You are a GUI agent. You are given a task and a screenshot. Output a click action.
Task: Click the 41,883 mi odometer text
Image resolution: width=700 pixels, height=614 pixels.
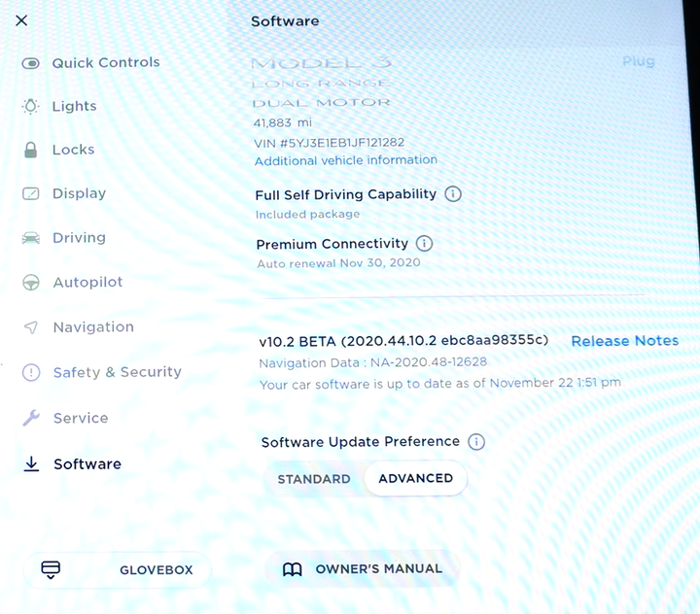(x=283, y=122)
